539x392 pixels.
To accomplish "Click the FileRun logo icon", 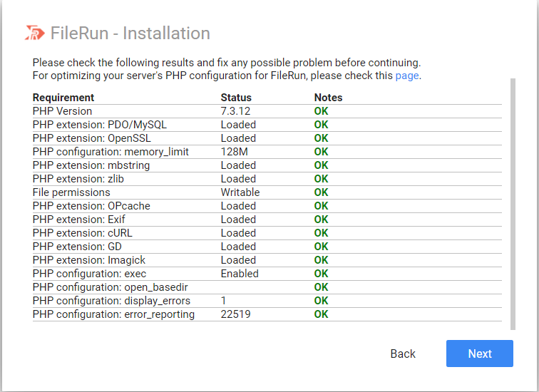I will (x=35, y=33).
